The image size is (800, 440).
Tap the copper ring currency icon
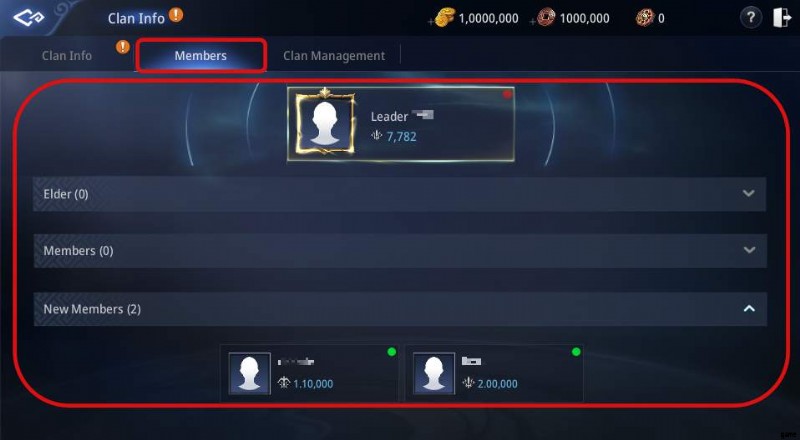coord(546,18)
